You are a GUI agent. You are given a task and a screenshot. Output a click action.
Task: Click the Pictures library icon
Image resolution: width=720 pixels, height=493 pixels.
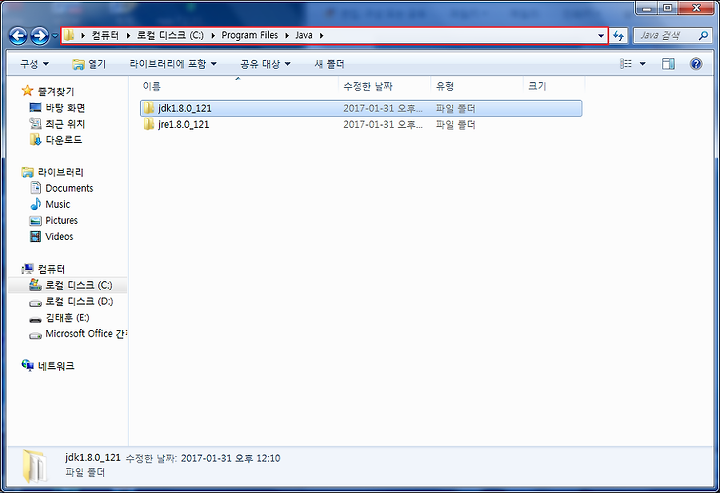coord(35,221)
